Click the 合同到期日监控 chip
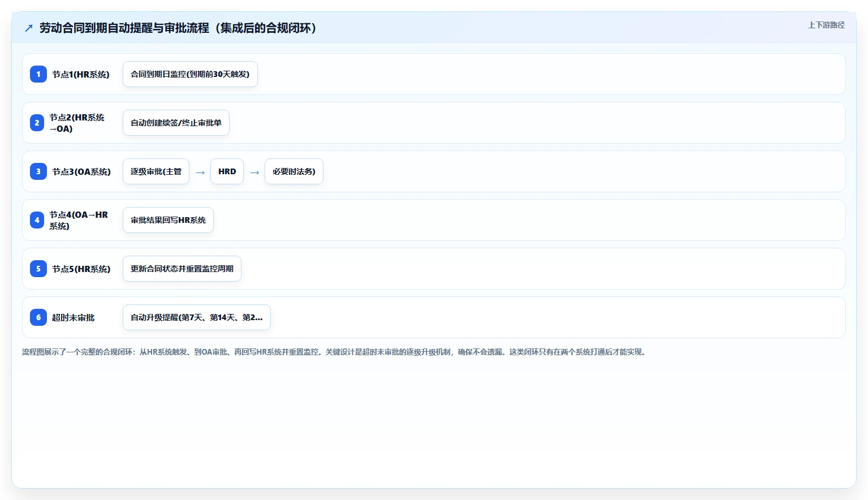868x500 pixels. (190, 74)
